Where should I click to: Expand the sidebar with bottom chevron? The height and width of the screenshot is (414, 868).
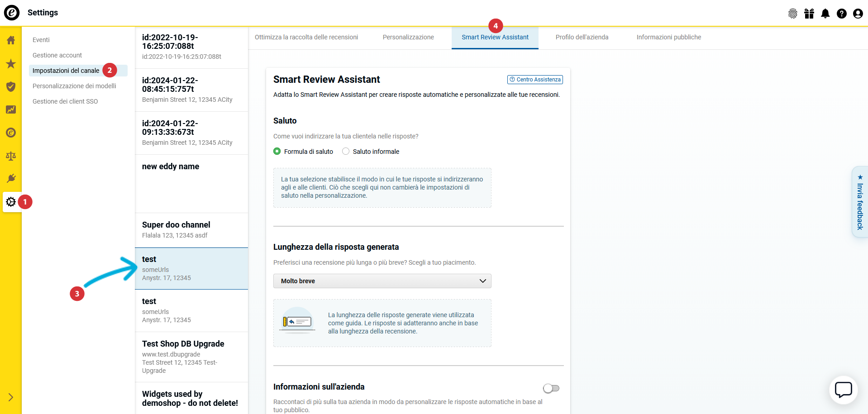11,397
